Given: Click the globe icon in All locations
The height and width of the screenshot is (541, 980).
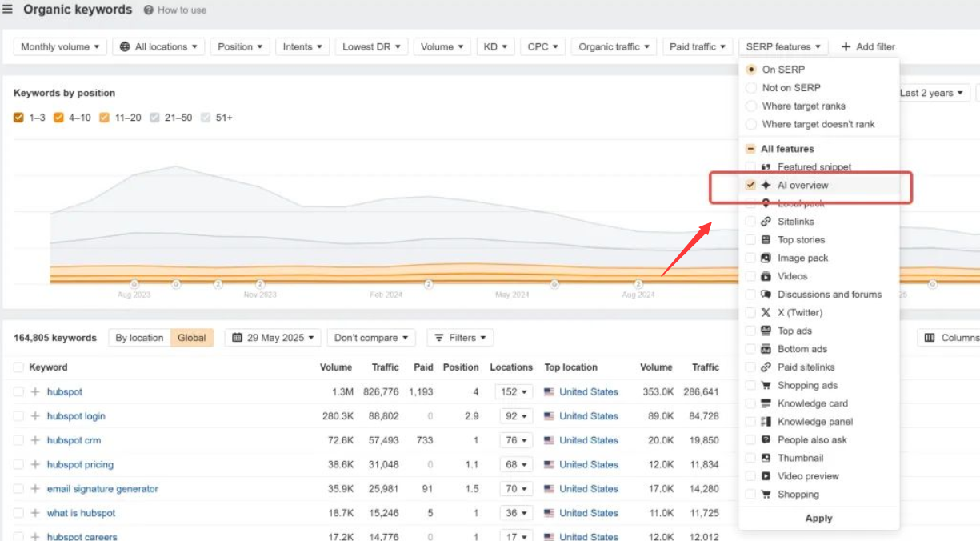Looking at the screenshot, I should pos(125,46).
